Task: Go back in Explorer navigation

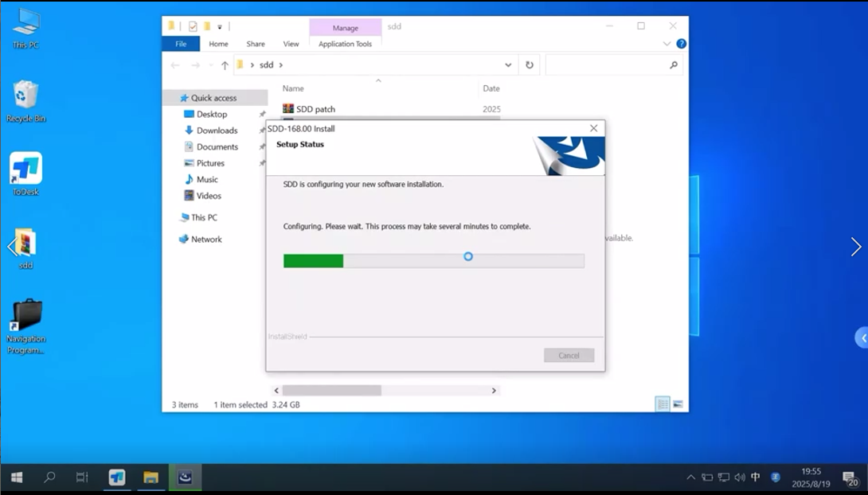Action: pyautogui.click(x=175, y=65)
